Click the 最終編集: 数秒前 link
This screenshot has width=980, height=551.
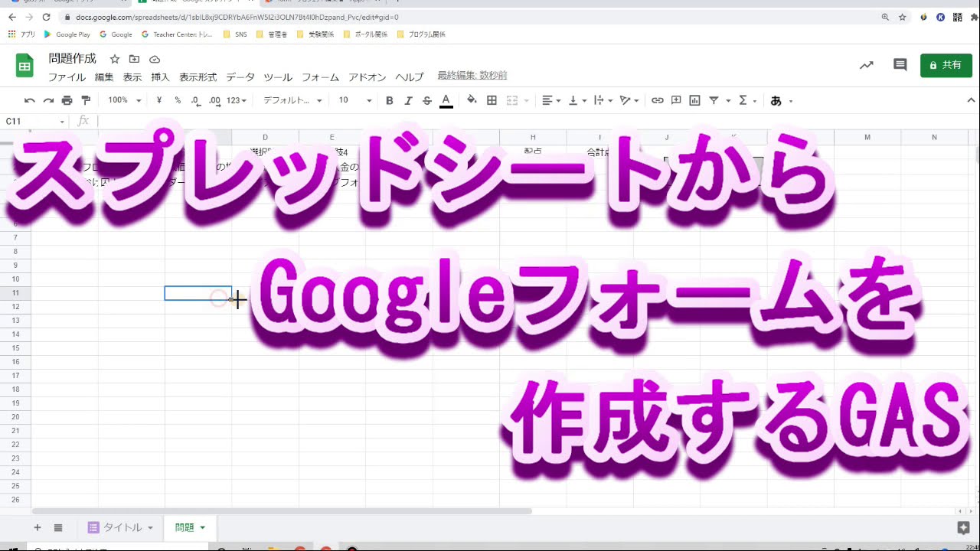(x=472, y=76)
